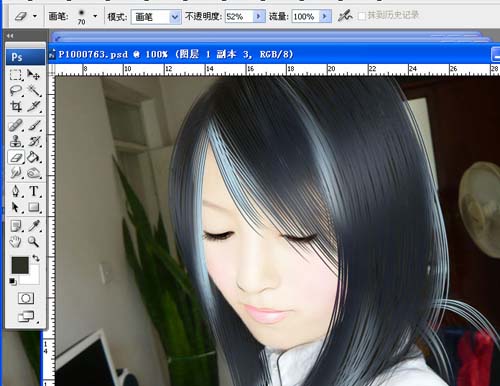Select the Magic Wand tool
500x386 pixels.
(x=34, y=91)
